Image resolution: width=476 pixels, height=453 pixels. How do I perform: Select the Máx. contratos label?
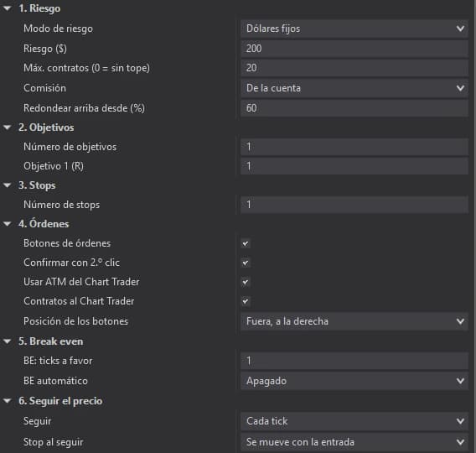click(86, 68)
